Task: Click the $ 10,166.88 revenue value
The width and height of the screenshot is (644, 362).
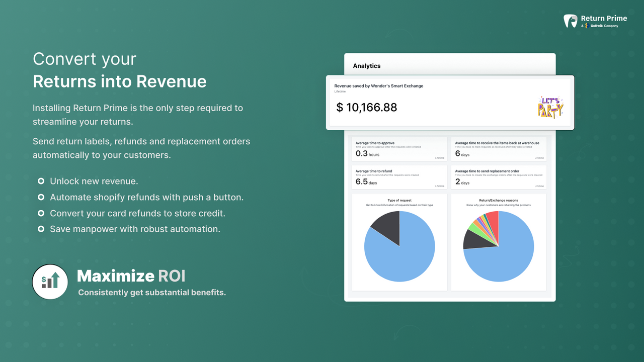Action: pyautogui.click(x=367, y=107)
